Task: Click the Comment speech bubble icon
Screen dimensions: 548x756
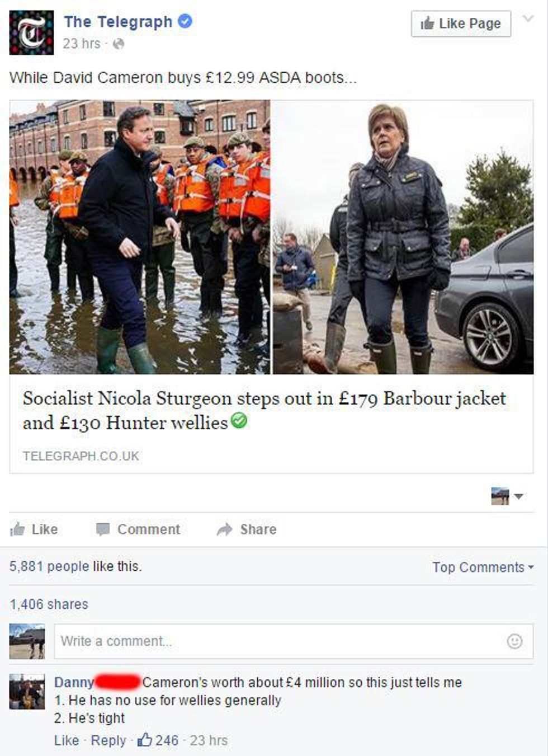Action: point(103,529)
